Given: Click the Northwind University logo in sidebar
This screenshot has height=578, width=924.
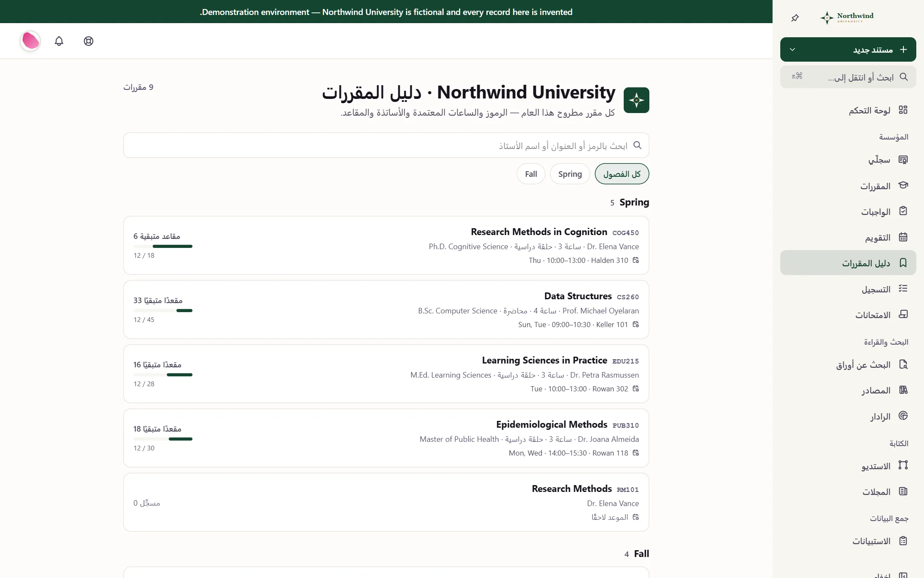Looking at the screenshot, I should point(847,18).
